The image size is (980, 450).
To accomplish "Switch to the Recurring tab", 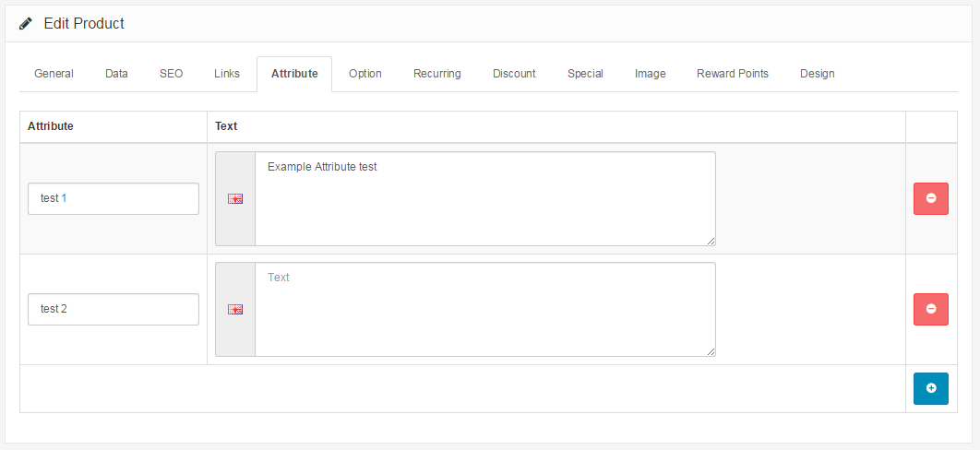I will [x=437, y=74].
